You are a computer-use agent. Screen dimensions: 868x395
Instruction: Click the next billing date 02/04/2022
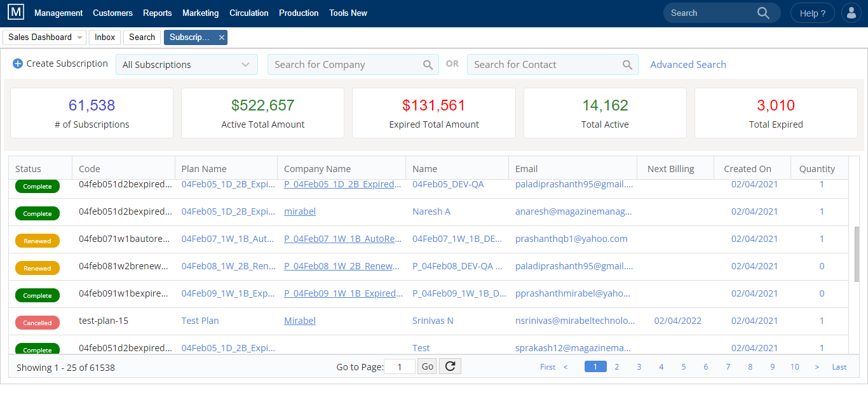678,321
